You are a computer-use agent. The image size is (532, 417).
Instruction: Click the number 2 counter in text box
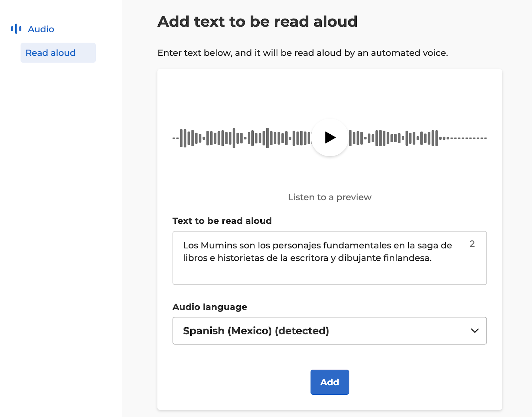point(472,244)
